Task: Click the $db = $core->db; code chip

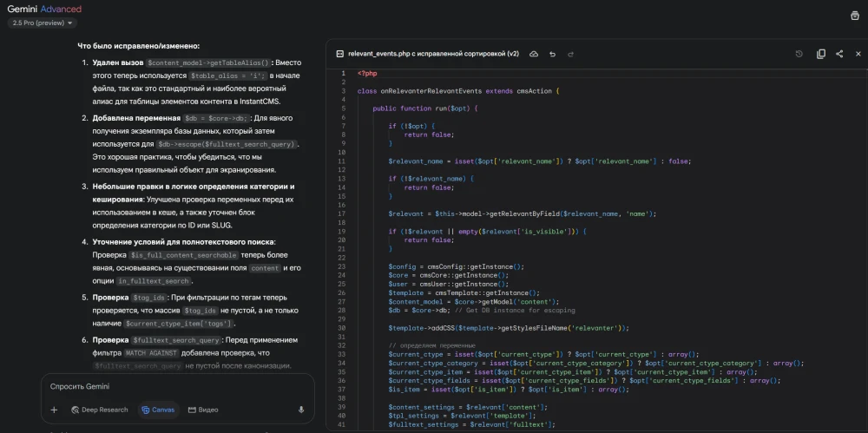Action: (x=216, y=119)
